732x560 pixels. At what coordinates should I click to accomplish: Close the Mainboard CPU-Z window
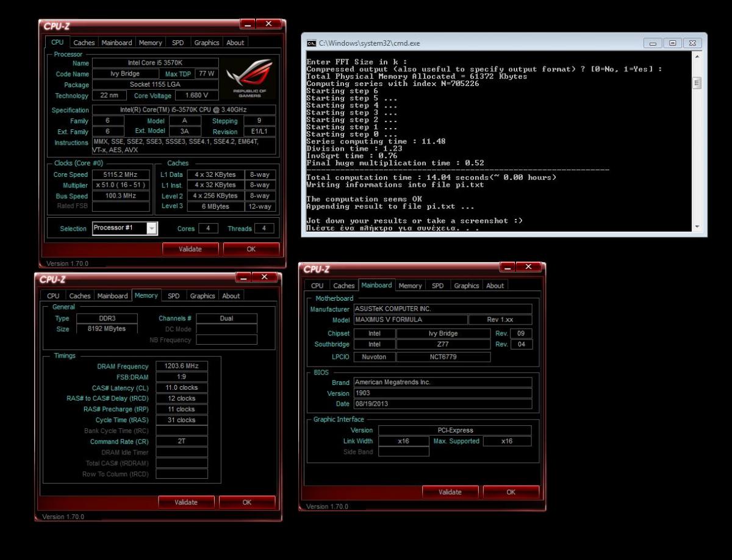coord(528,267)
